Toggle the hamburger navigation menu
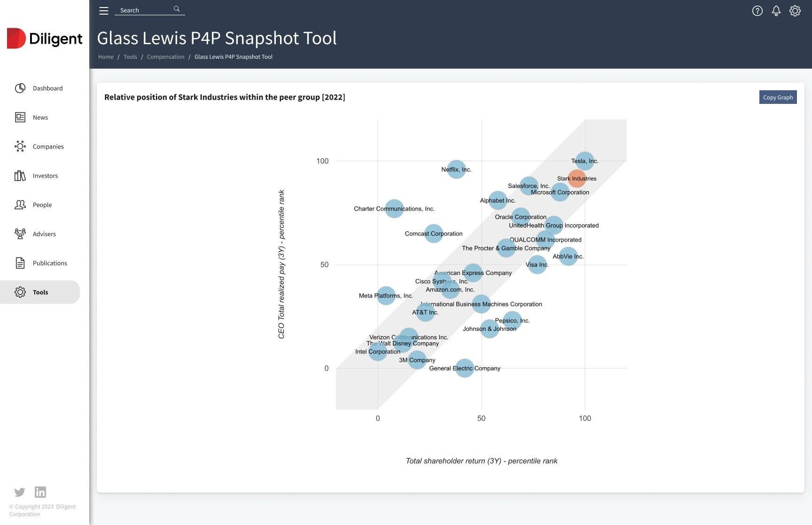This screenshot has height=525, width=812. click(x=104, y=10)
